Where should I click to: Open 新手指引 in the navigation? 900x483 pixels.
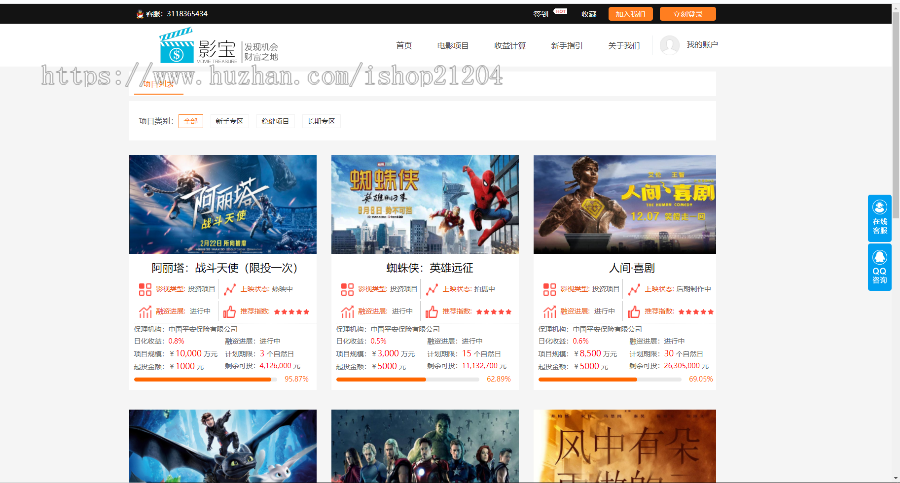click(567, 45)
